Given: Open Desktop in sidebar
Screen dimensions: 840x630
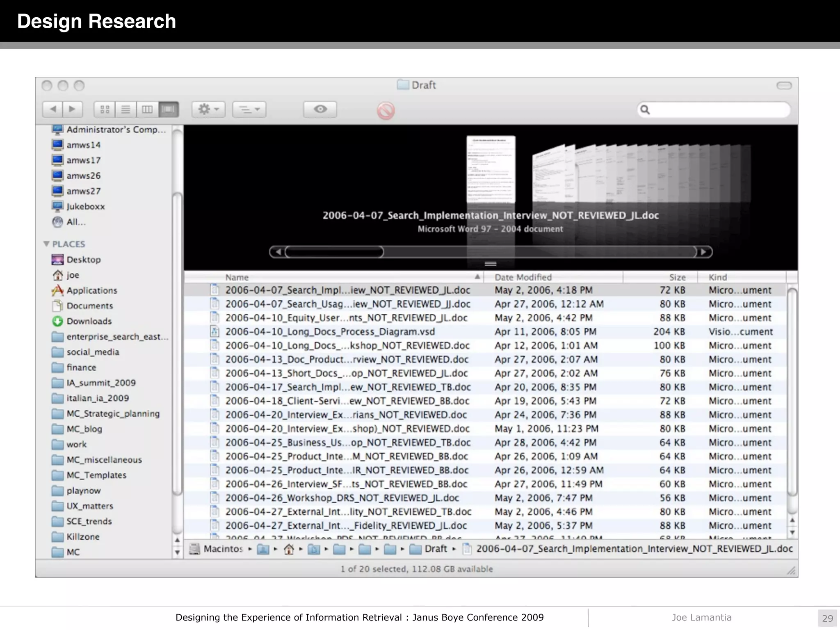Looking at the screenshot, I should coord(76,260).
